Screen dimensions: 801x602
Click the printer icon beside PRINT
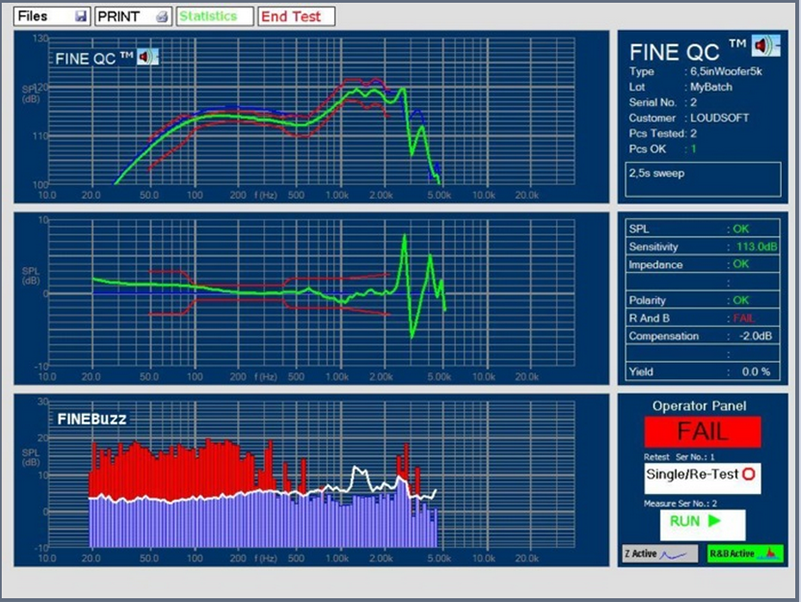[x=162, y=17]
